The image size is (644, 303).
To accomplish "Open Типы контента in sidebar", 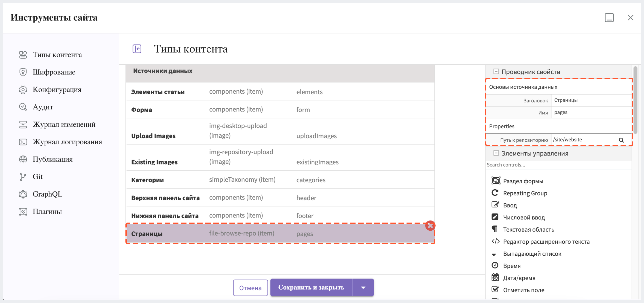I will (57, 55).
